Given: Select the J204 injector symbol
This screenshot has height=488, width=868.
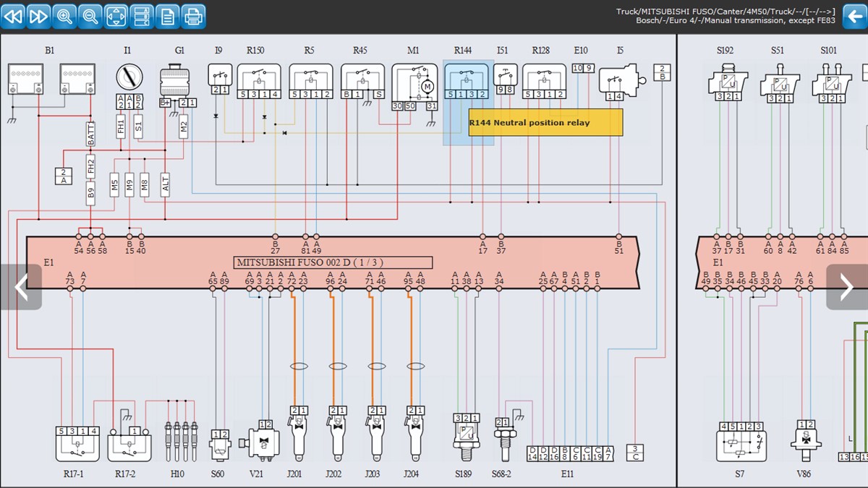Looking at the screenshot, I should [x=414, y=434].
